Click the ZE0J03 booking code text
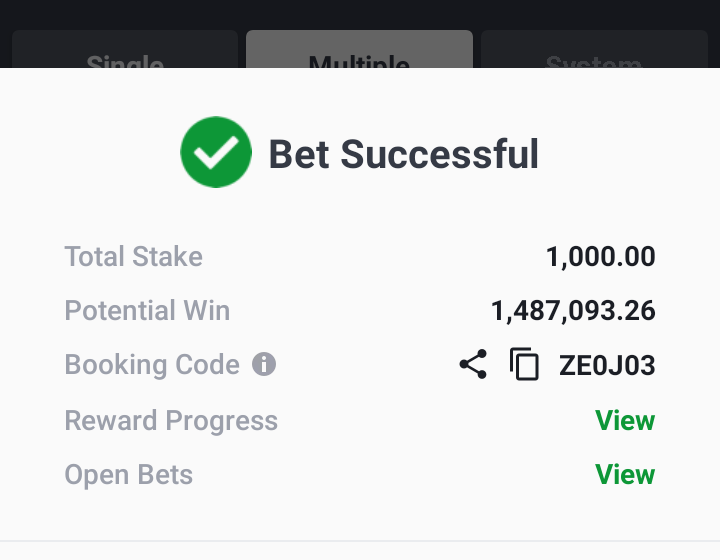The height and width of the screenshot is (560, 720). click(x=607, y=365)
